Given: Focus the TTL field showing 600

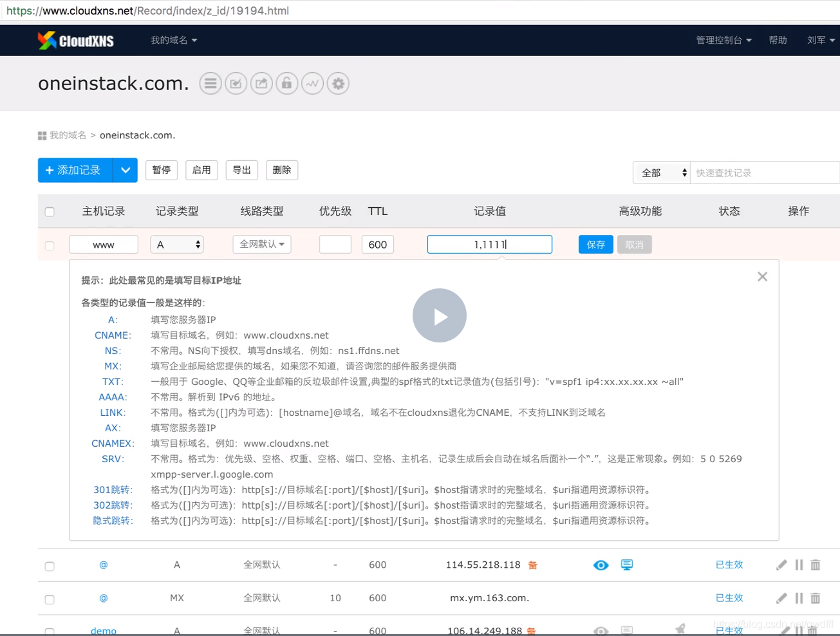Looking at the screenshot, I should (x=378, y=245).
